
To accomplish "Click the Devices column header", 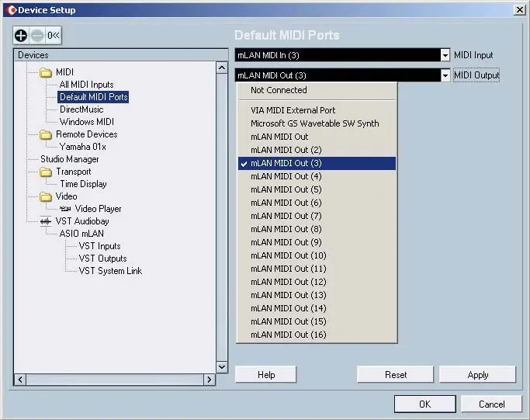I will pos(121,55).
